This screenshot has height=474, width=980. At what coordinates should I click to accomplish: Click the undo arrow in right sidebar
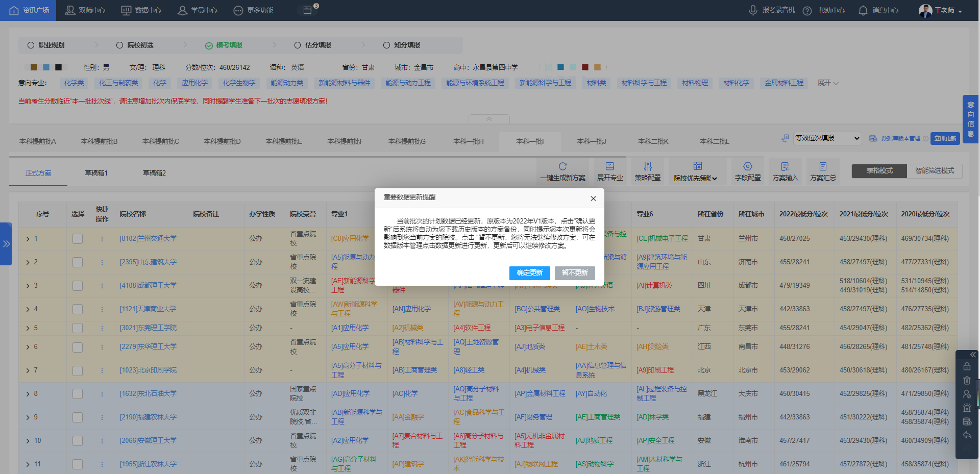pyautogui.click(x=967, y=435)
